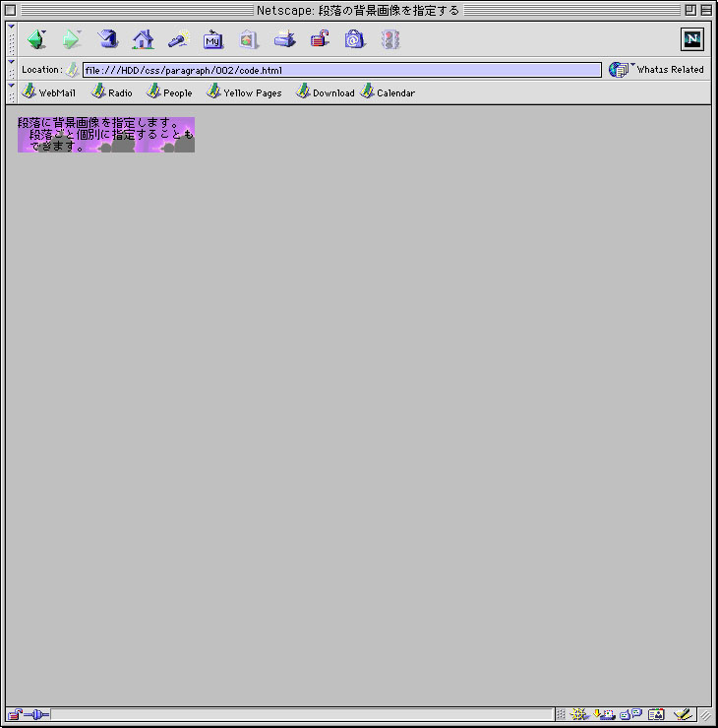Screen dimensions: 718x728
Task: Open Newsgroups from component bar
Action: pos(630,714)
